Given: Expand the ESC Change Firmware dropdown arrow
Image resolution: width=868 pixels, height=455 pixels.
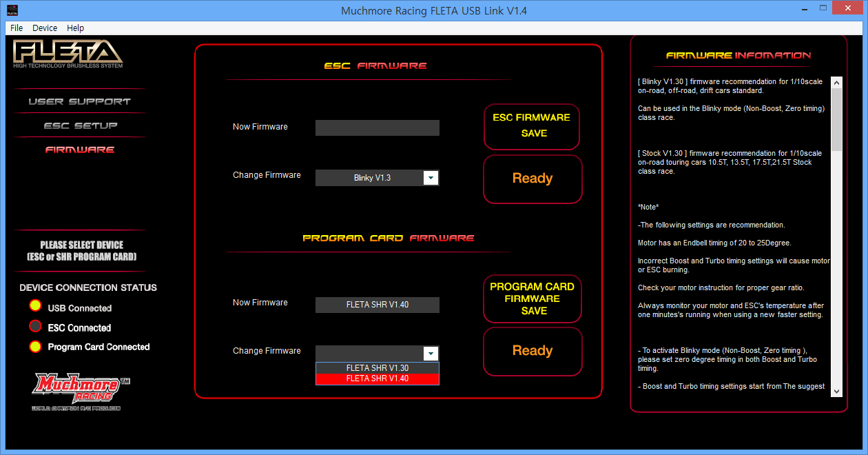Looking at the screenshot, I should tap(431, 178).
